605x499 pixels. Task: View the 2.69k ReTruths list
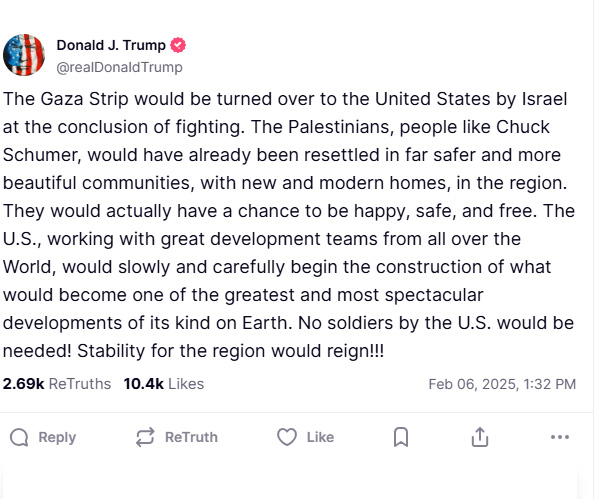click(x=57, y=384)
